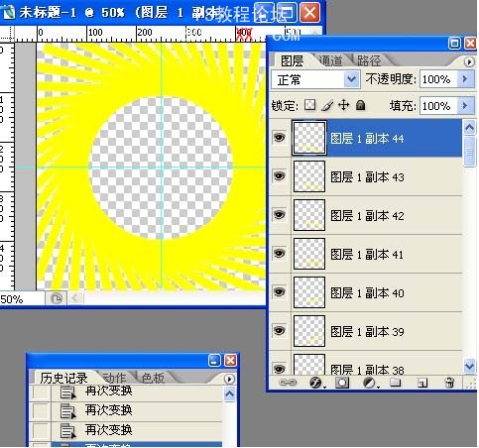Hide layer 图层 1 副本 40
479x448 pixels.
point(280,292)
